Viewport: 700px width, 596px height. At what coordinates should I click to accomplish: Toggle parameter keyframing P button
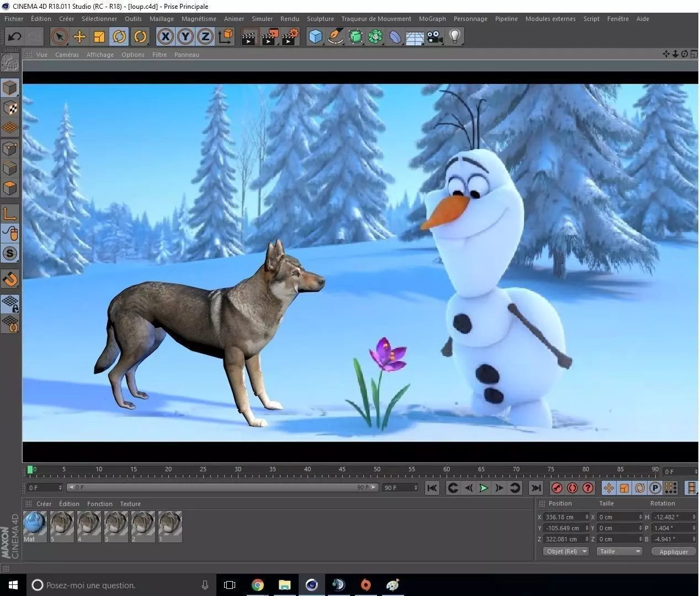[x=655, y=488]
